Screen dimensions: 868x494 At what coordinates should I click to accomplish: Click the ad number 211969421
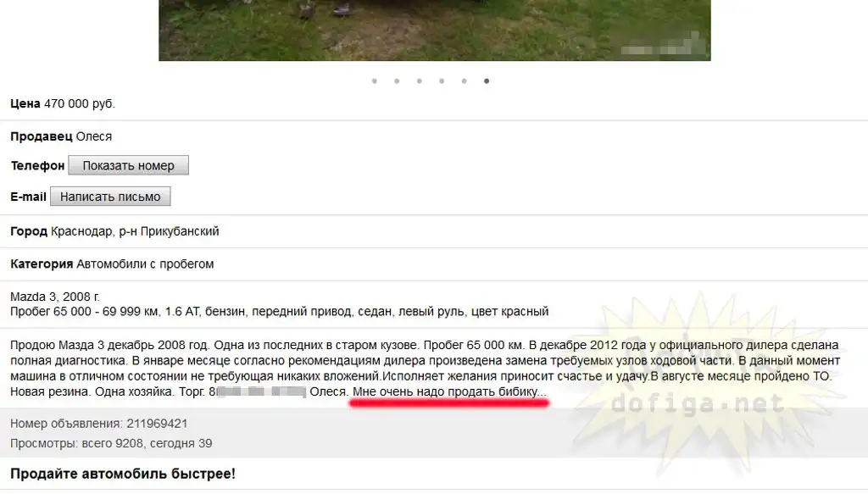[157, 424]
